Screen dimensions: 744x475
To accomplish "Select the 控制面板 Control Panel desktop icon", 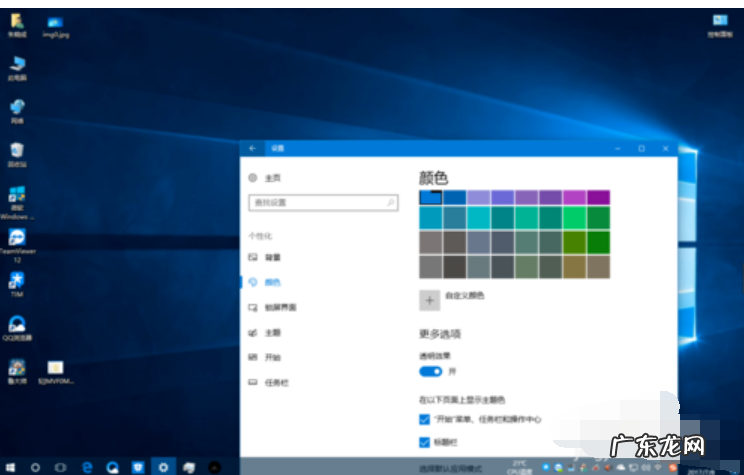I will pyautogui.click(x=720, y=26).
